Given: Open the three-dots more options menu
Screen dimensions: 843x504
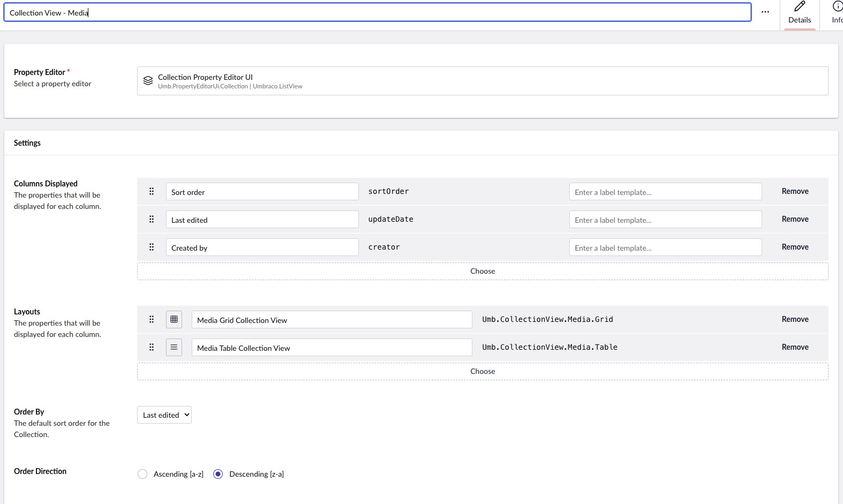Looking at the screenshot, I should (765, 12).
